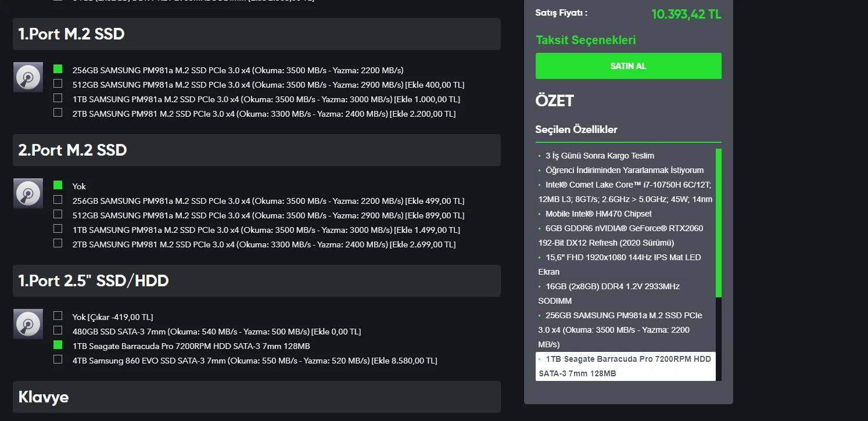Select Yok option removing 419,00 TL

(58, 316)
